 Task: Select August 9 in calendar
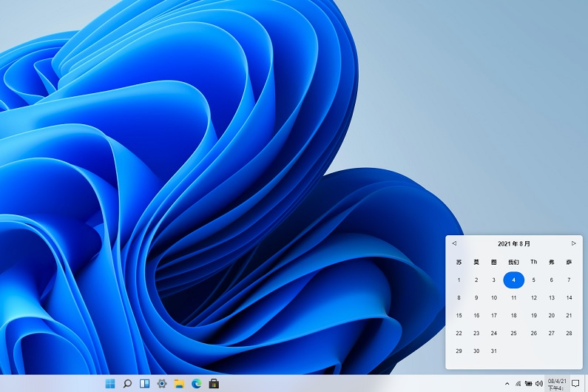[x=476, y=297]
